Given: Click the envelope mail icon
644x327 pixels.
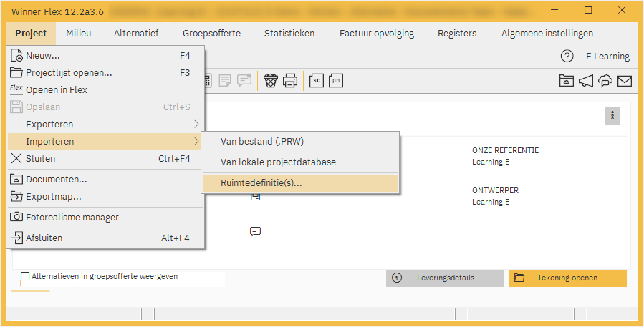Looking at the screenshot, I should 624,81.
